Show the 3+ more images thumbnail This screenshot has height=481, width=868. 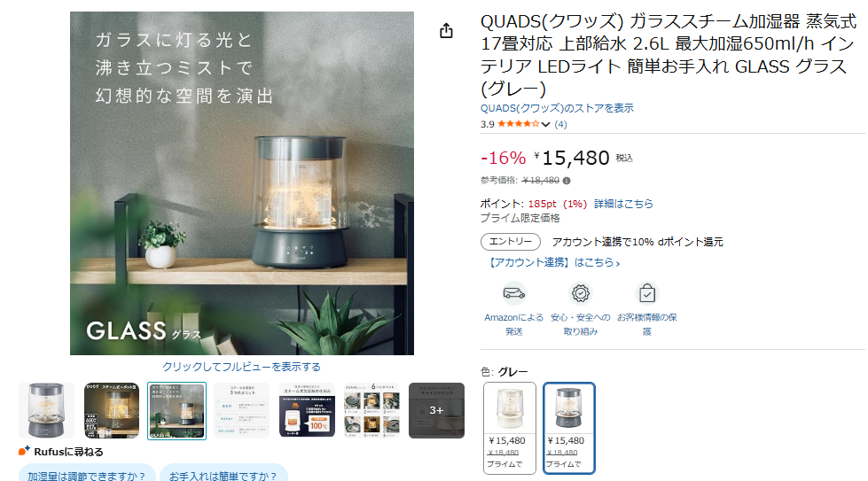tap(437, 410)
